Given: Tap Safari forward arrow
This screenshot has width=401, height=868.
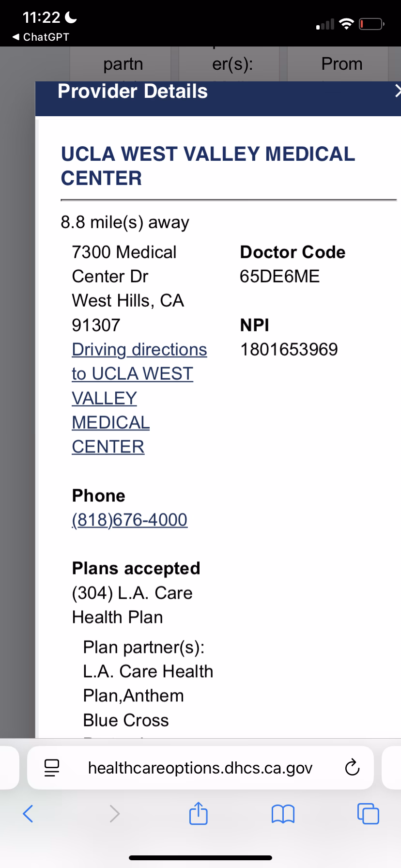Looking at the screenshot, I should click(x=114, y=813).
